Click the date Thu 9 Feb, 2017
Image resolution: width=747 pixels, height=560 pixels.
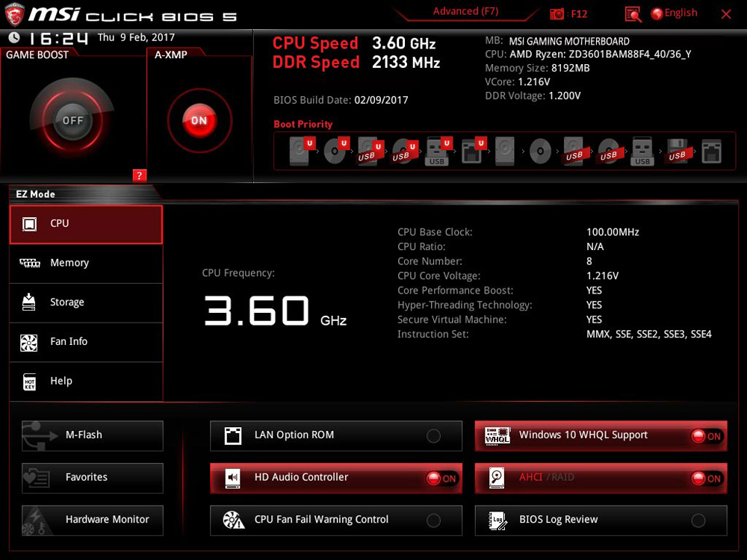click(136, 37)
